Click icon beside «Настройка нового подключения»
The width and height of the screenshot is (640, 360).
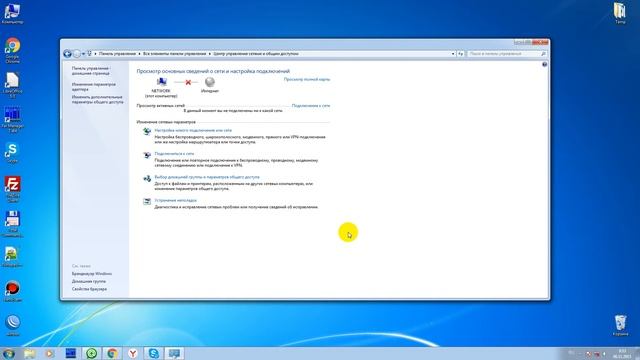147,131
